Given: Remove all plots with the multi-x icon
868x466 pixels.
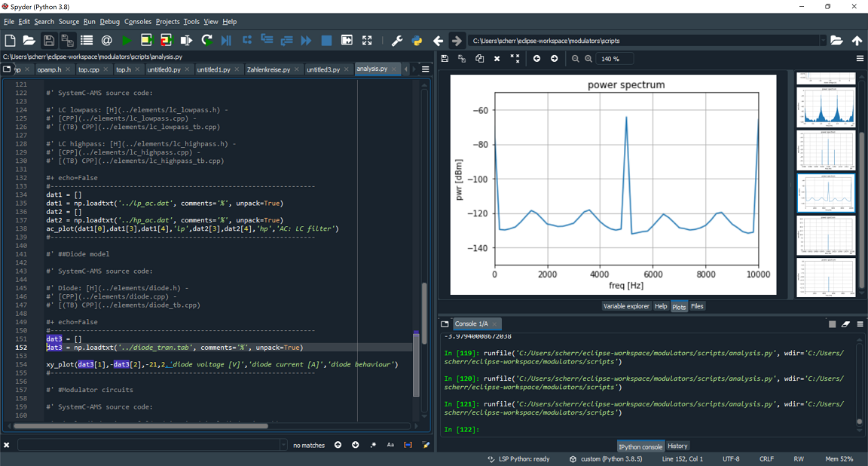Looking at the screenshot, I should pyautogui.click(x=515, y=58).
